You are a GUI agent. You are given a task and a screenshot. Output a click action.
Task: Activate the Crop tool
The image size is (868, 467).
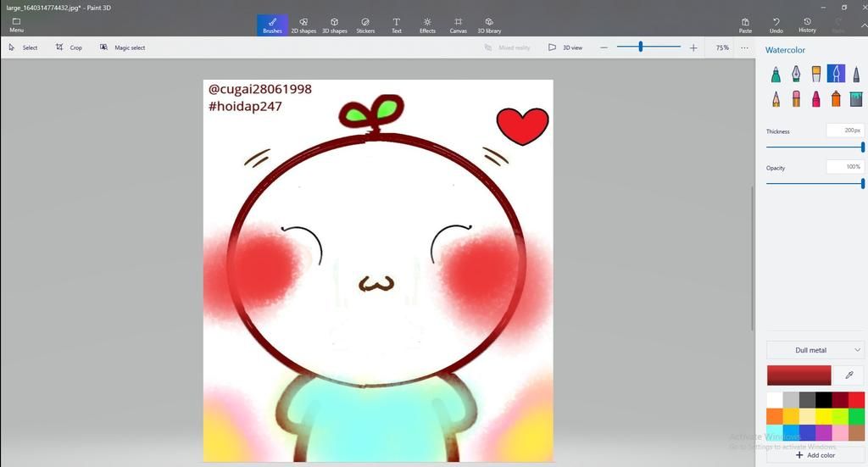pyautogui.click(x=69, y=47)
